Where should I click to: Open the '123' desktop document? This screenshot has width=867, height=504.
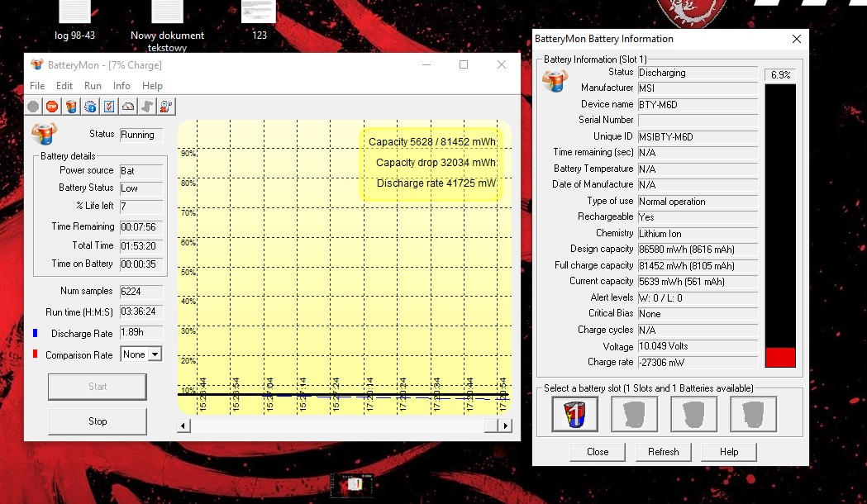[x=259, y=21]
